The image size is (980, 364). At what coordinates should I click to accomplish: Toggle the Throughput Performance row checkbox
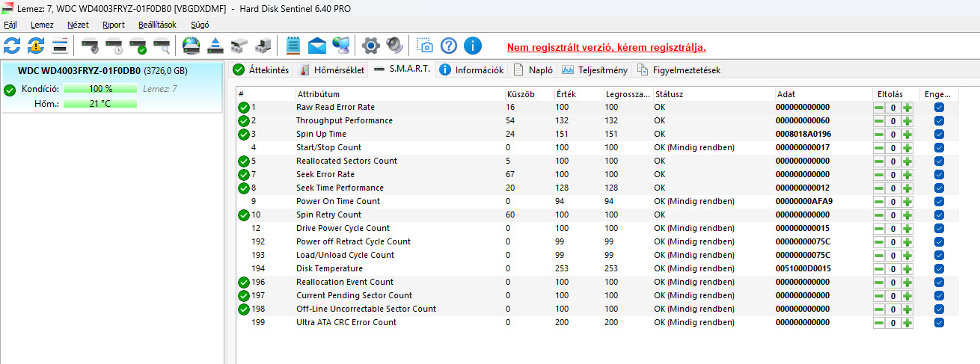click(939, 121)
